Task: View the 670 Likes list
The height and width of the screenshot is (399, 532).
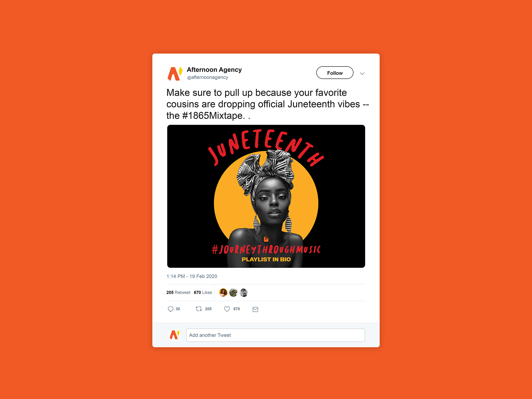Action: click(x=203, y=293)
